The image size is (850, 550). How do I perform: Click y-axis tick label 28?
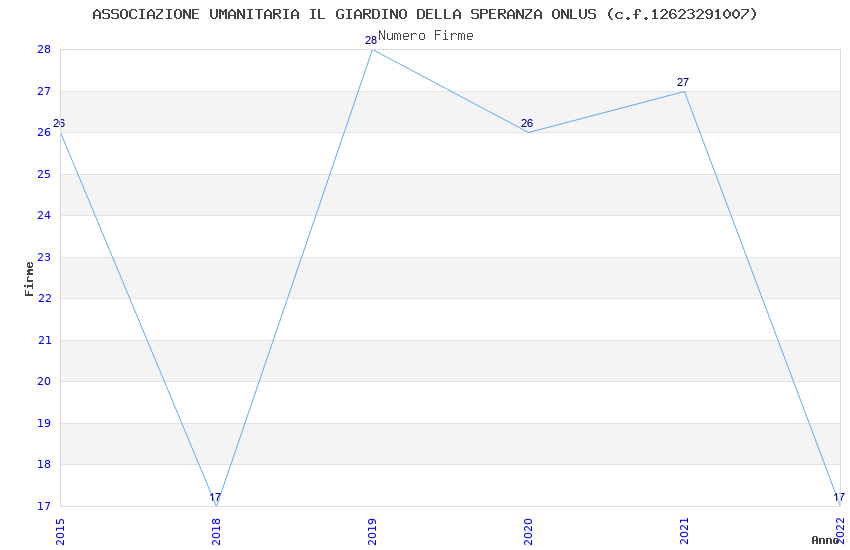44,49
